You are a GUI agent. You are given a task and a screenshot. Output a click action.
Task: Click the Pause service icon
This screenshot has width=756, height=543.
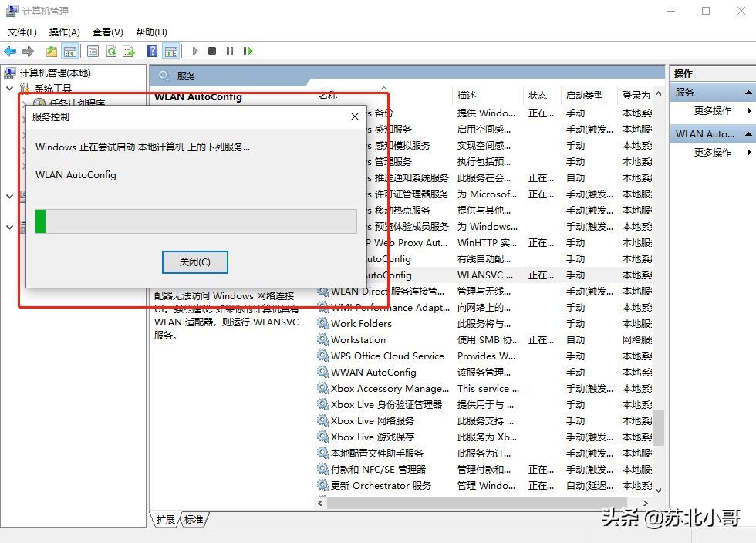point(230,51)
